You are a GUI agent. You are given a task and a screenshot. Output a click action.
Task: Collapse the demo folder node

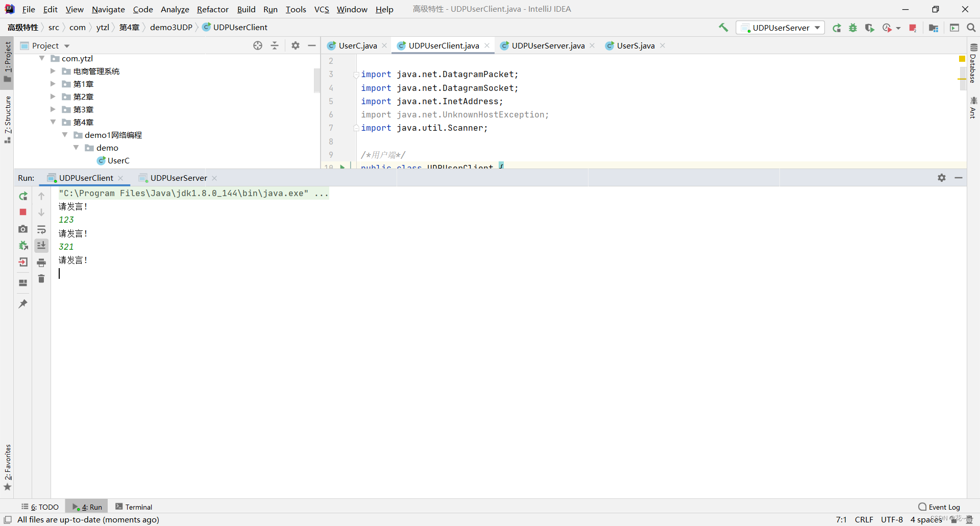click(76, 148)
